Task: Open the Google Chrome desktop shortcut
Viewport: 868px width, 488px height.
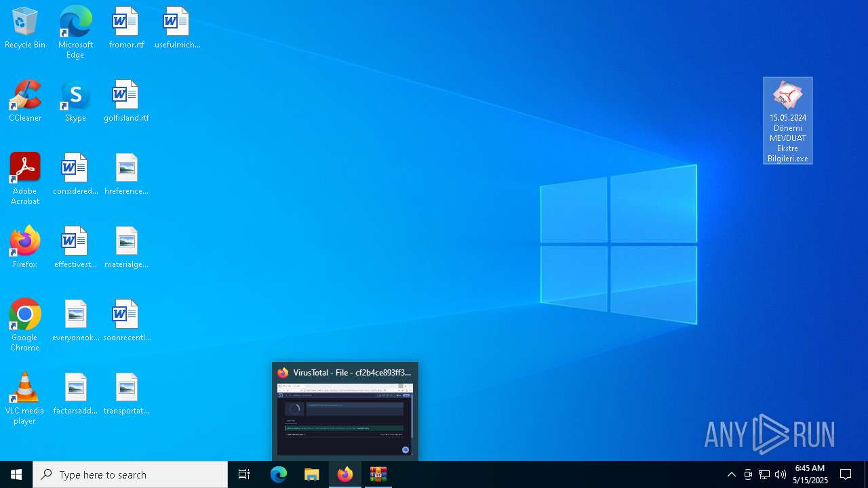Action: click(x=25, y=325)
